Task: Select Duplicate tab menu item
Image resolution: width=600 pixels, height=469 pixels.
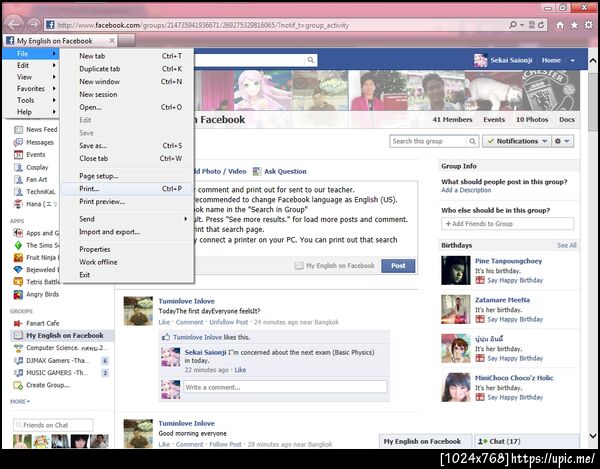Action: click(x=127, y=69)
